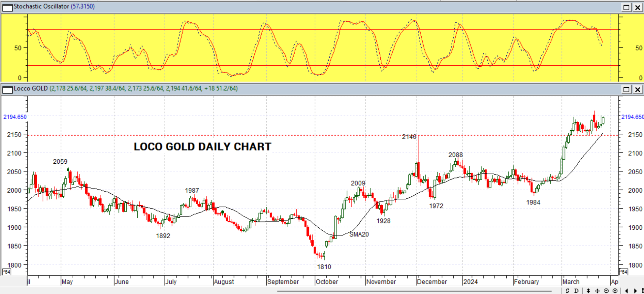Click 'October' on the date axis
This screenshot has width=644, height=294.
327,282
